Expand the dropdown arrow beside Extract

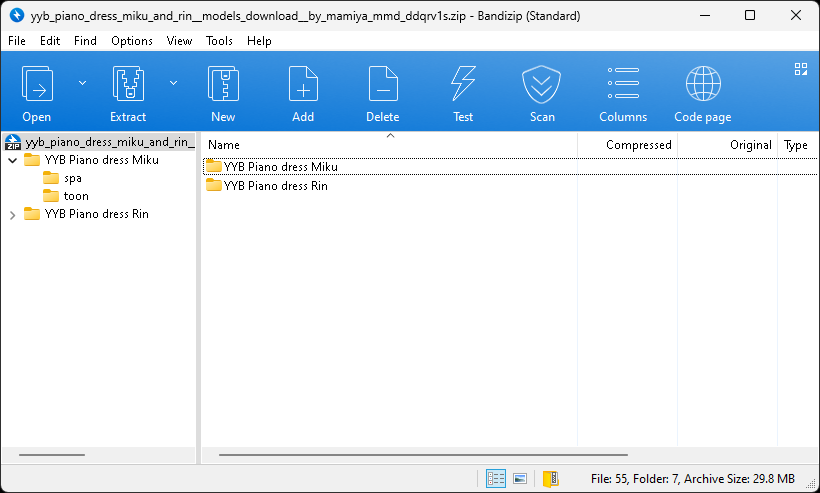pos(173,83)
